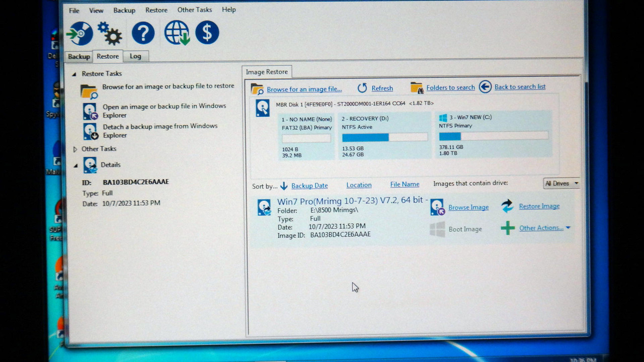Switch to the Log tab

click(x=135, y=56)
